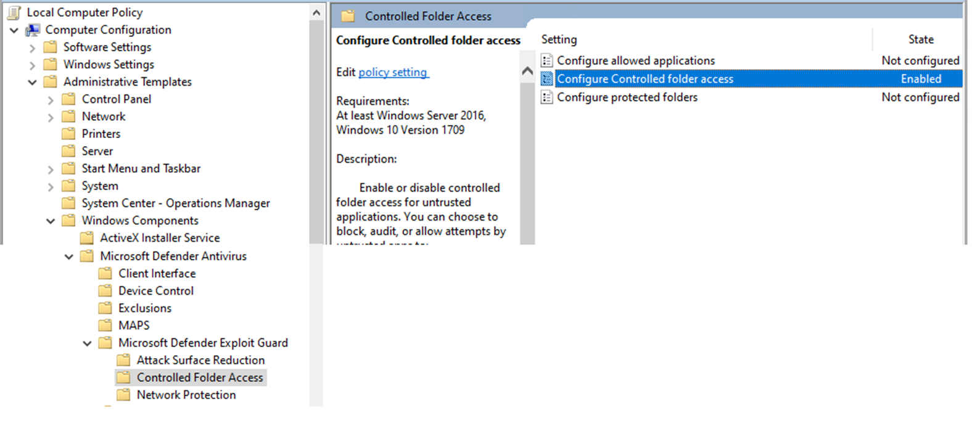The width and height of the screenshot is (980, 421).
Task: Click the Attack Surface Reduction folder icon
Action: 124,360
